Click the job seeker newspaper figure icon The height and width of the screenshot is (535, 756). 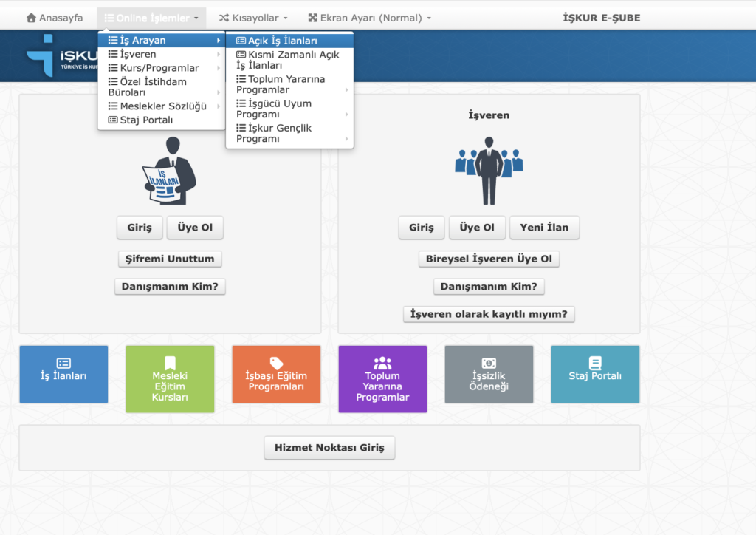[x=170, y=171]
